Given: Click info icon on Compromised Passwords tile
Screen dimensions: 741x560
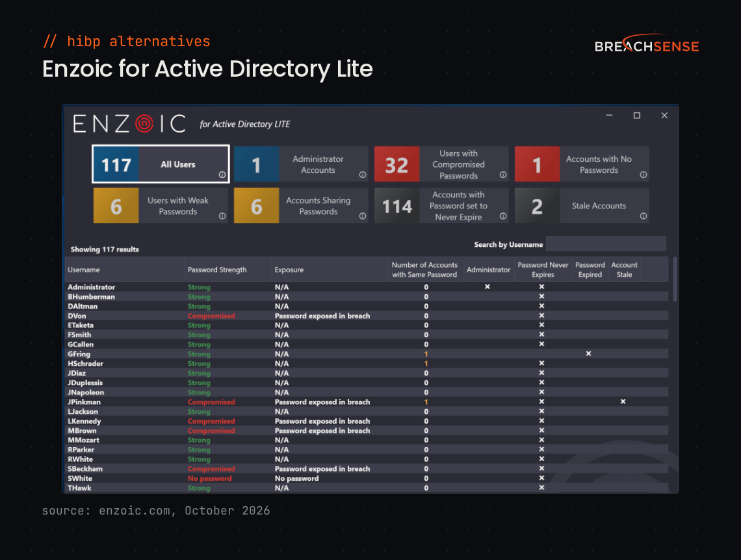Looking at the screenshot, I should tap(503, 175).
